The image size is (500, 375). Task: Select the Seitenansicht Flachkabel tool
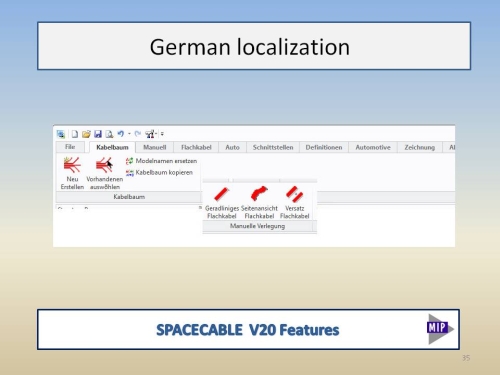pos(259,203)
